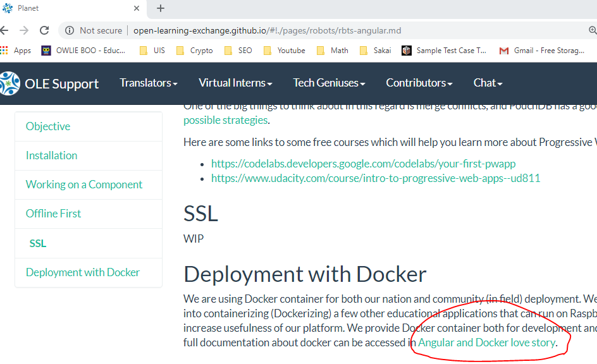The width and height of the screenshot is (597, 364).
Task: Expand the Translators dropdown menu
Action: pyautogui.click(x=149, y=83)
